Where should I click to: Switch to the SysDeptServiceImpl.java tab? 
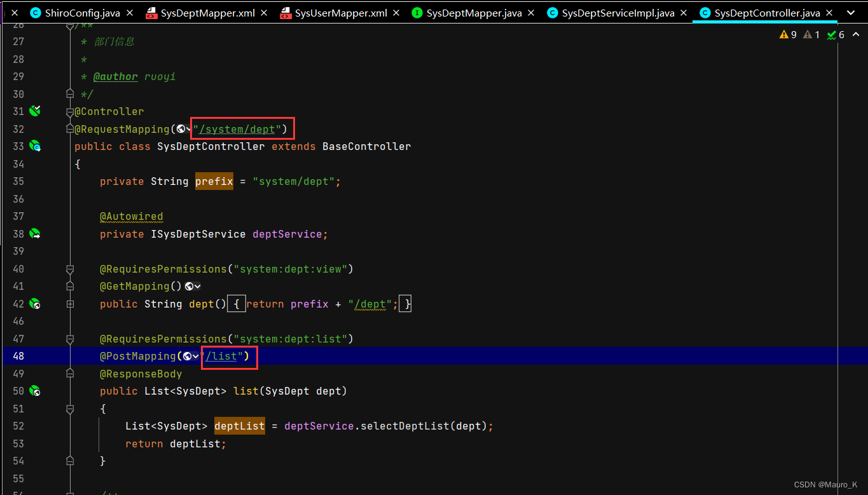pyautogui.click(x=618, y=13)
